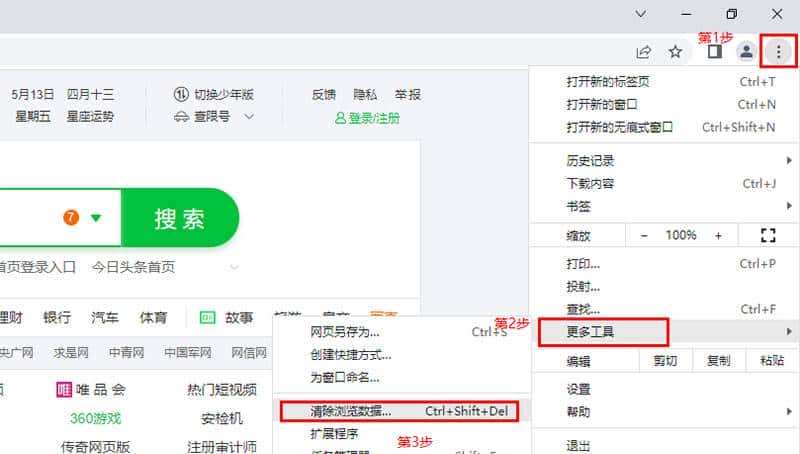Choose 投射... in the menu
800x454 pixels.
(663, 287)
